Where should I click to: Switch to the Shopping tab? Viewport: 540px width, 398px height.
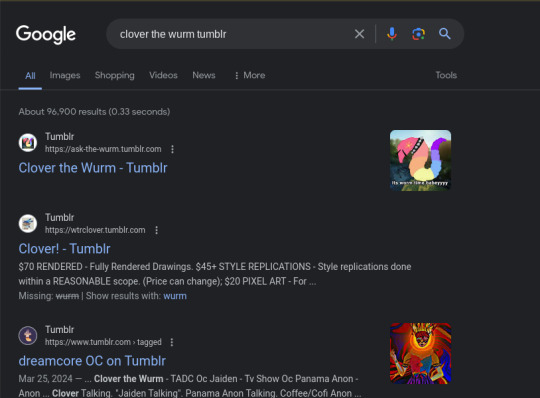114,75
